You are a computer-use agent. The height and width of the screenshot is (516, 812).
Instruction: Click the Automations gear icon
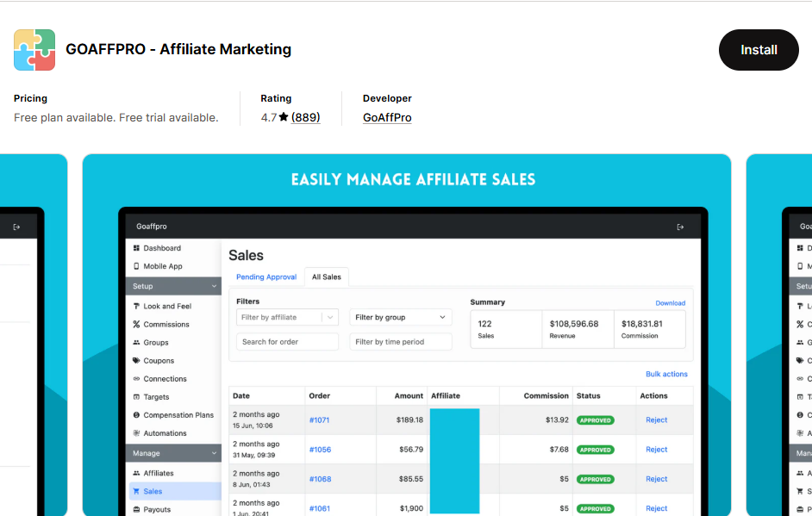(x=136, y=432)
